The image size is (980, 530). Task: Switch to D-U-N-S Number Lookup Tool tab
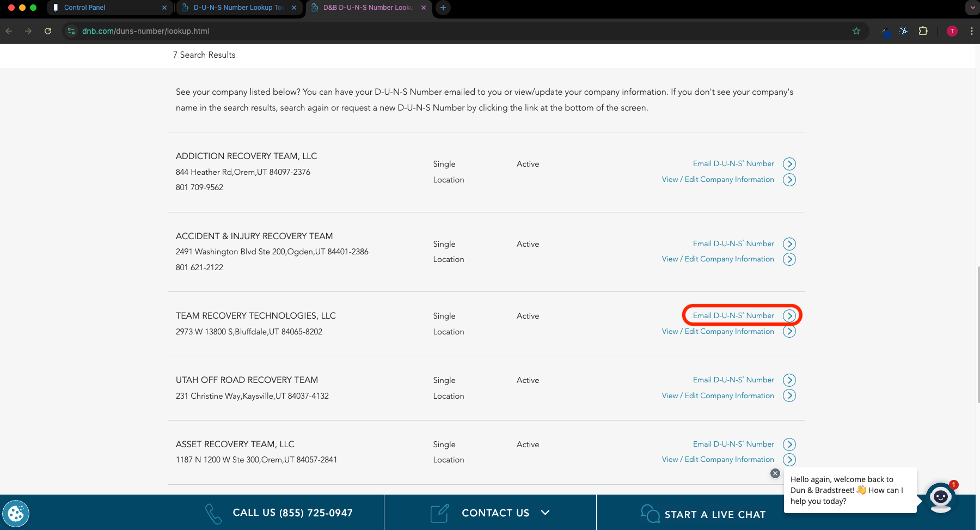coord(238,8)
